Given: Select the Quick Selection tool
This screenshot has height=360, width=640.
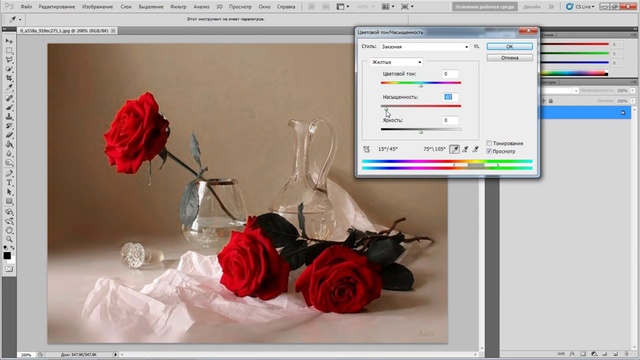Looking at the screenshot, I should coord(9,69).
